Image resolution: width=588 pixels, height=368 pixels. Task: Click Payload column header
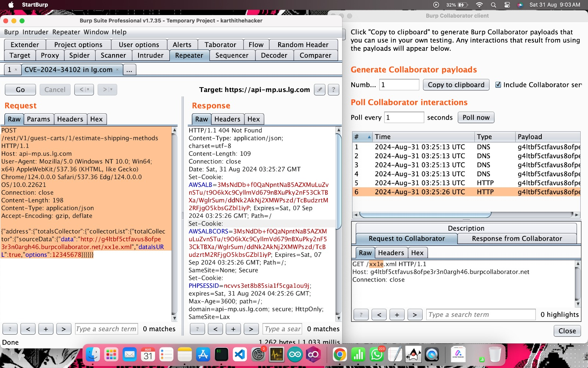[x=548, y=137]
